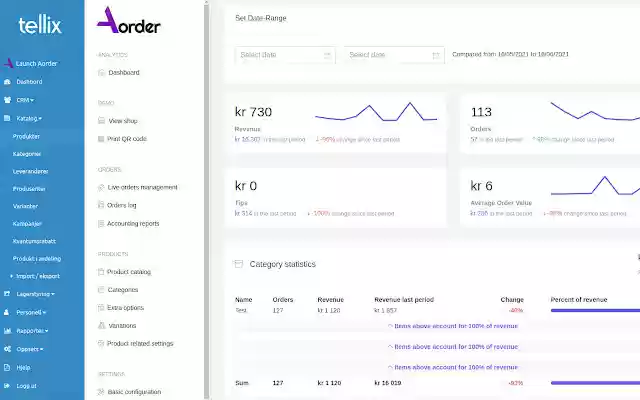Image resolution: width=640 pixels, height=400 pixels.
Task: Click the Aorder logo
Action: pos(129,20)
